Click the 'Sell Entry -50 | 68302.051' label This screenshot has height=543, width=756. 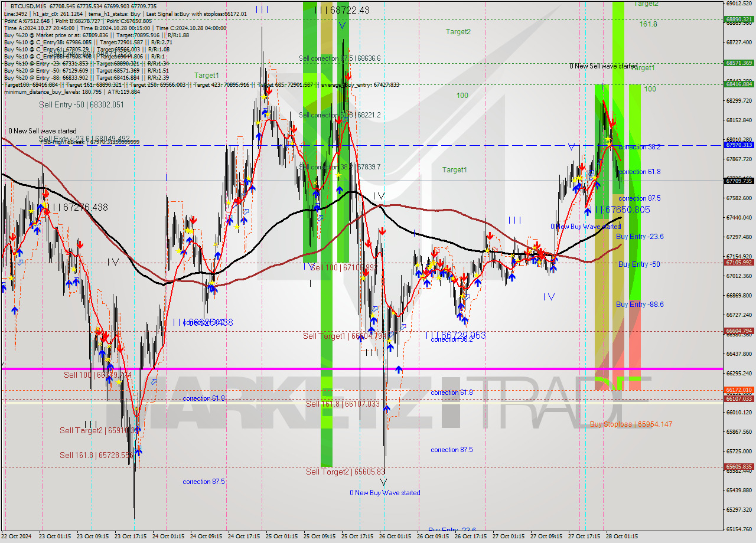[82, 104]
